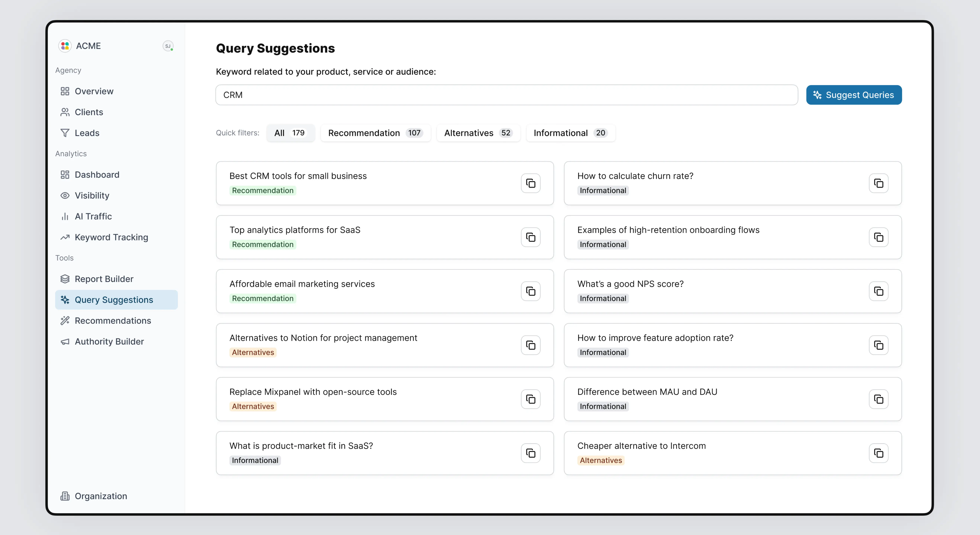
Task: Open the Authority Builder tool
Action: (x=109, y=341)
